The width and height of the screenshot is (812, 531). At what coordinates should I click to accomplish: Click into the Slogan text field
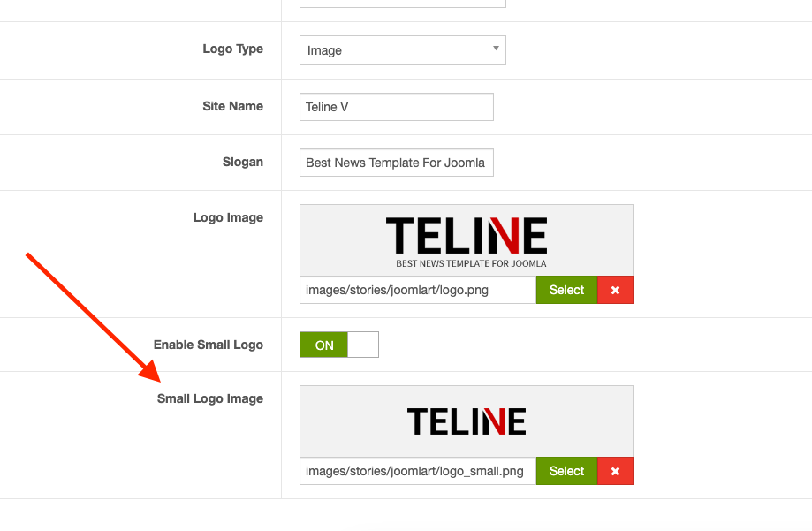[x=396, y=163]
